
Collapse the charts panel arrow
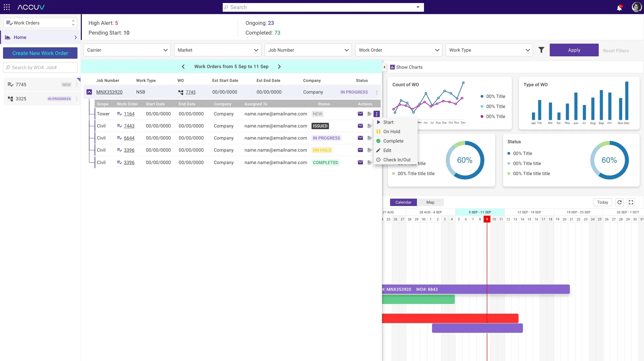(384, 67)
